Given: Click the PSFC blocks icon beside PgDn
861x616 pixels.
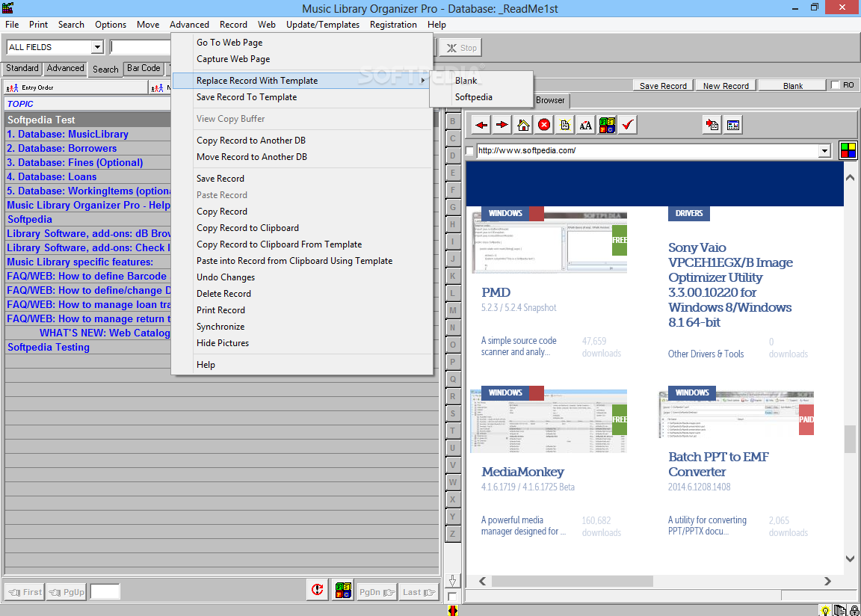Looking at the screenshot, I should tap(343, 590).
